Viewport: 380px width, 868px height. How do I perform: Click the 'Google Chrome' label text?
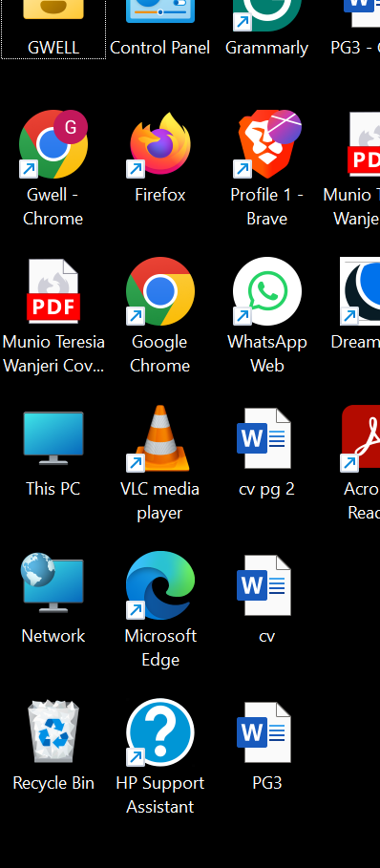click(x=159, y=353)
